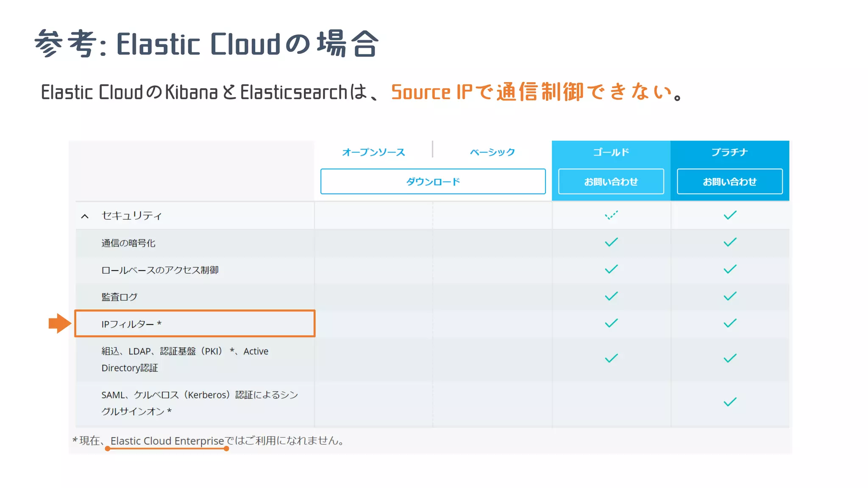The width and height of the screenshot is (868, 488).
Task: Click the Gold tier お問い合わせ button
Action: point(611,182)
